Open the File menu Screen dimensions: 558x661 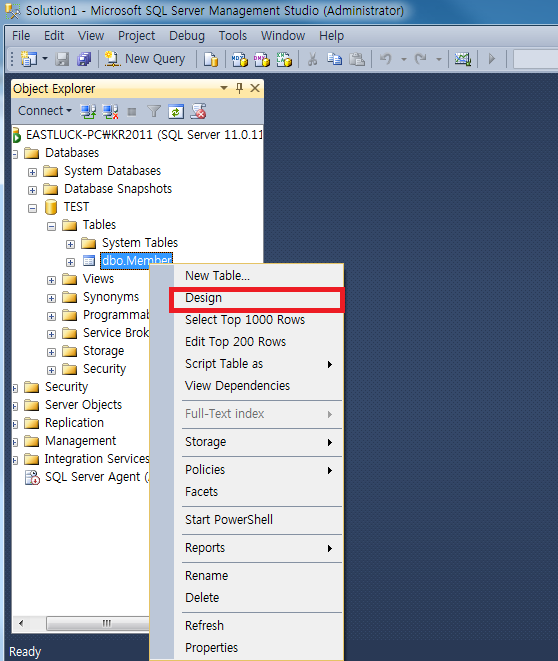21,36
